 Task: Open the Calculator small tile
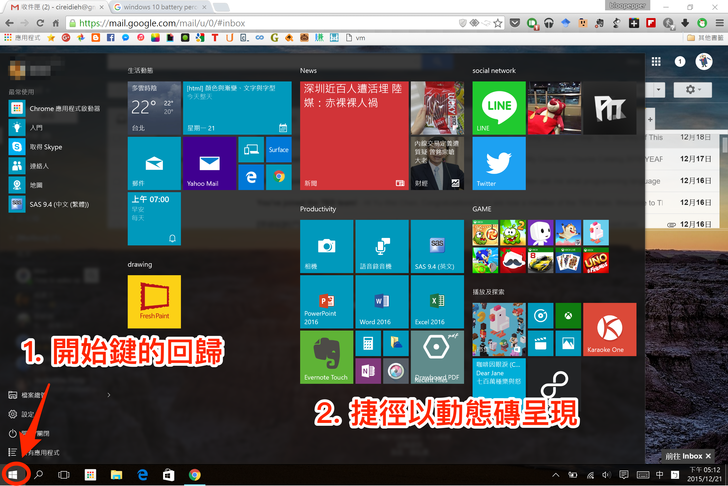(368, 343)
